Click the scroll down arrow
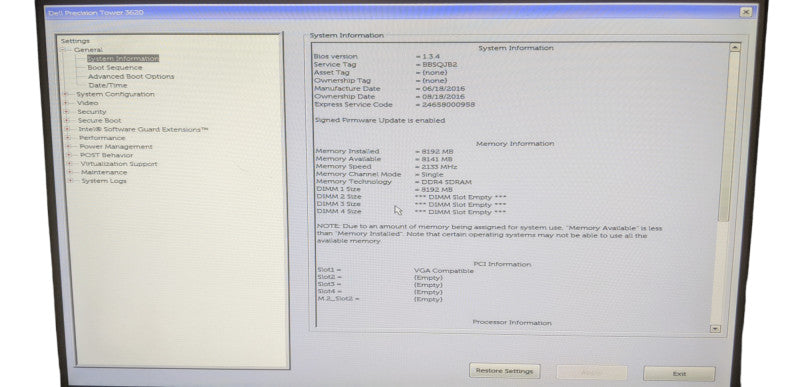The height and width of the screenshot is (387, 800). point(715,329)
